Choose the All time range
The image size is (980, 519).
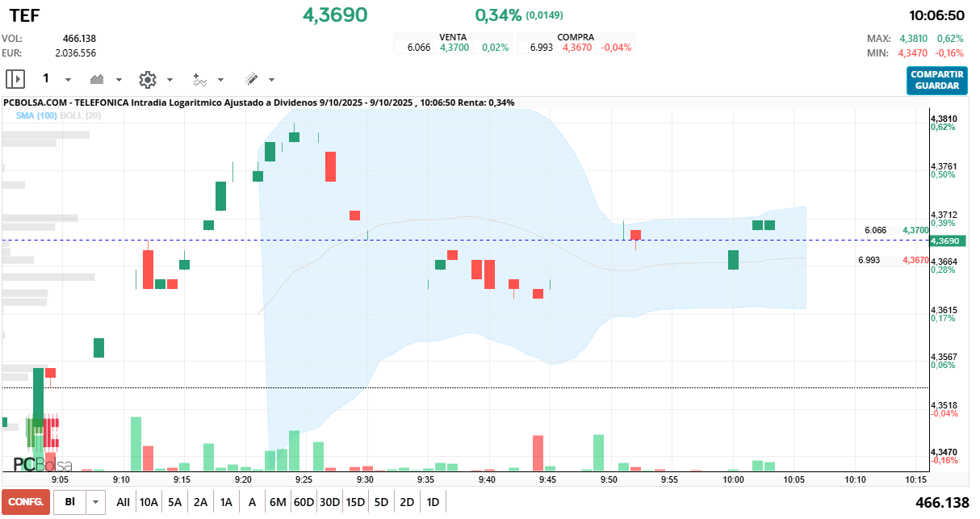pyautogui.click(x=123, y=502)
